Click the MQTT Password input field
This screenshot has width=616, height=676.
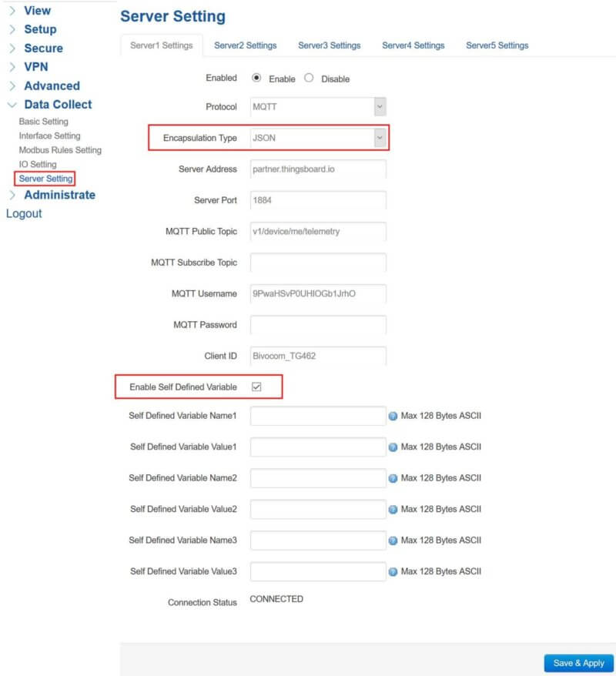click(x=318, y=325)
